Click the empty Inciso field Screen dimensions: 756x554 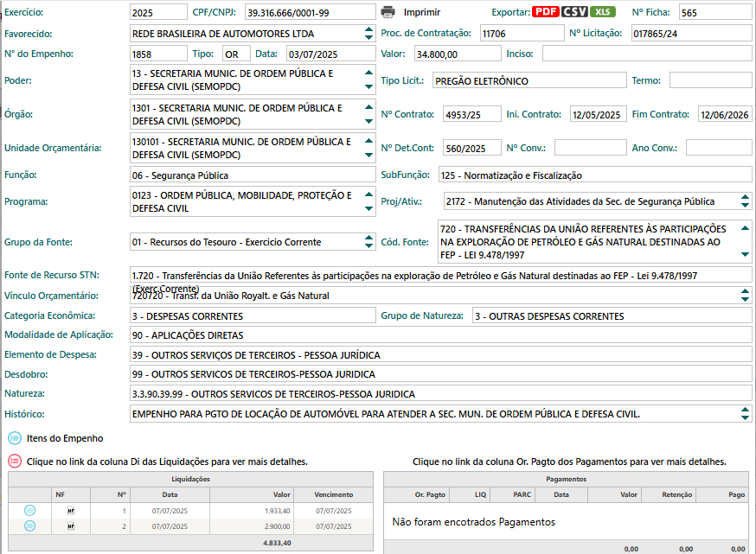click(x=648, y=54)
